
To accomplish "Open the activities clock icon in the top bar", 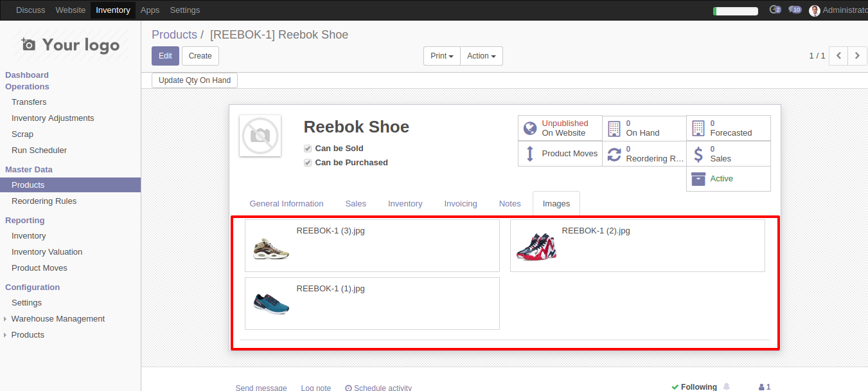I will 775,10.
